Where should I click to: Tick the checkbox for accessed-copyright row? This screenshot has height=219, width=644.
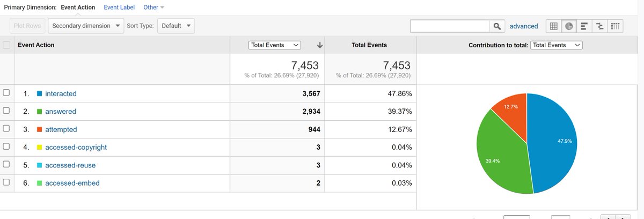pyautogui.click(x=6, y=147)
